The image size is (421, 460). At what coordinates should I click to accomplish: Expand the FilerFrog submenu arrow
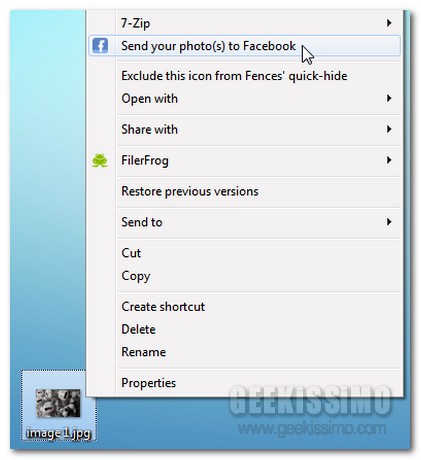[x=389, y=160]
